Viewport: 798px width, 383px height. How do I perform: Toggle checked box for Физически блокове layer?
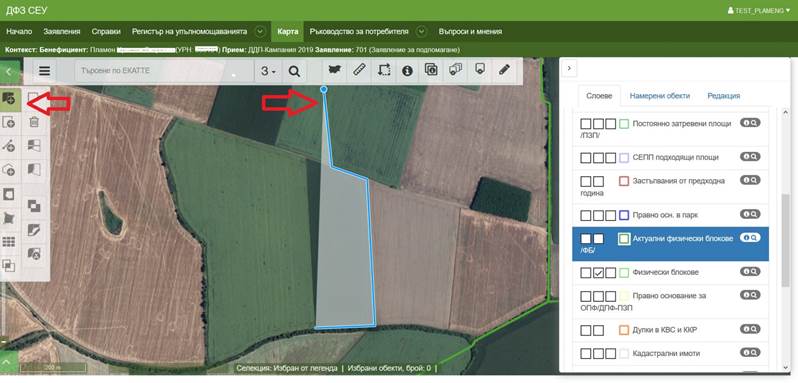coord(598,273)
